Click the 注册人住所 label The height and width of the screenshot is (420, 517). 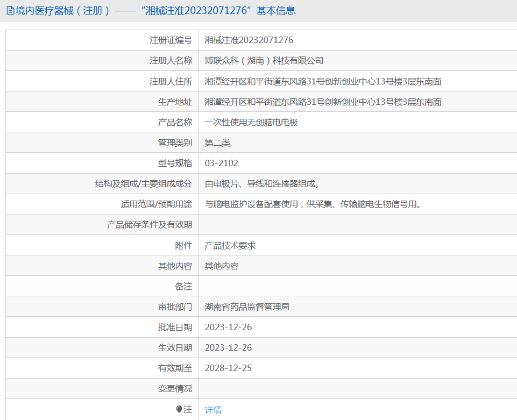pyautogui.click(x=171, y=81)
